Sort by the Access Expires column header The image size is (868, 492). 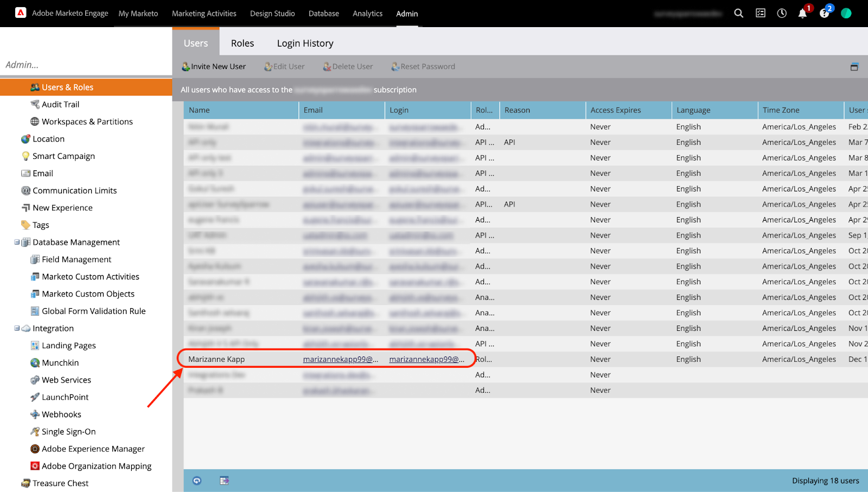(x=616, y=110)
